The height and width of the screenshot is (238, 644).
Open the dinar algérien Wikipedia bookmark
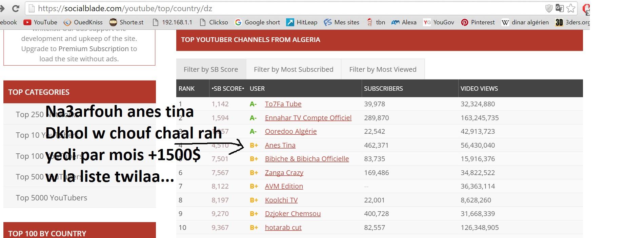525,22
